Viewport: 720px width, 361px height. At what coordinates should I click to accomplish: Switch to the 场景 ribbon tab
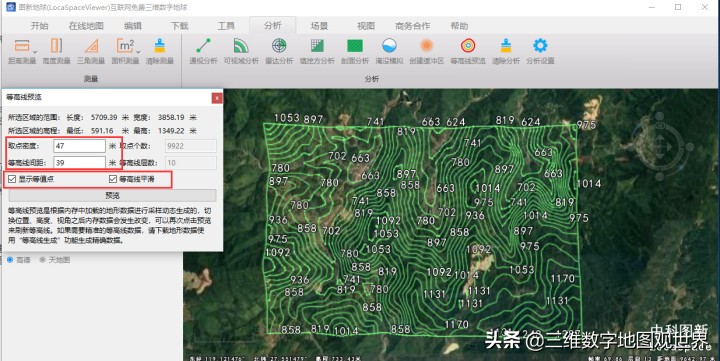coord(319,26)
